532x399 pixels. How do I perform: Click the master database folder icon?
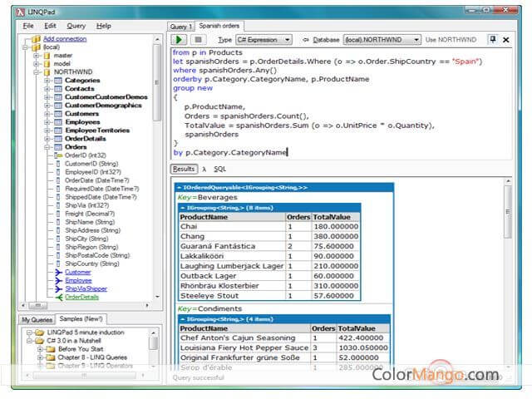47,56
